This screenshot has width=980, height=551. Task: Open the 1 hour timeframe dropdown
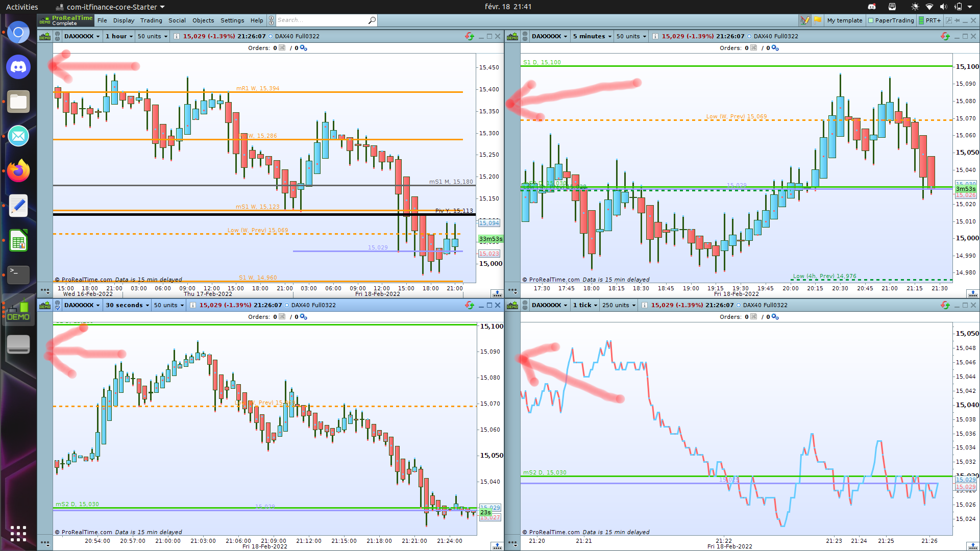tap(119, 36)
